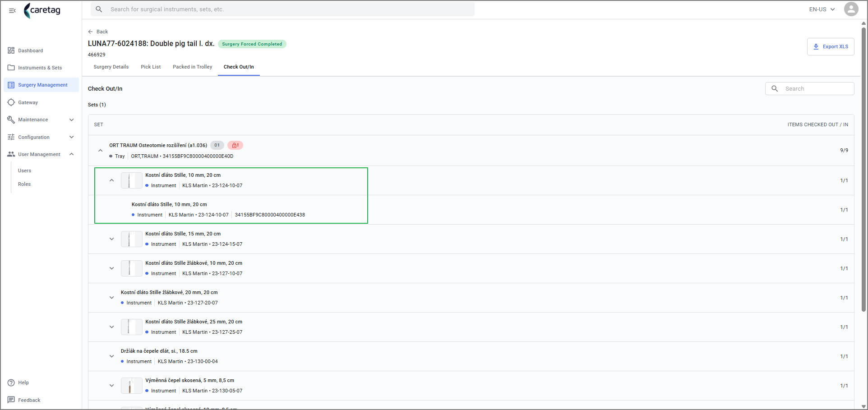The image size is (868, 410).
Task: Collapse the ORT TRAUM Osteotomie set row
Action: tap(100, 151)
